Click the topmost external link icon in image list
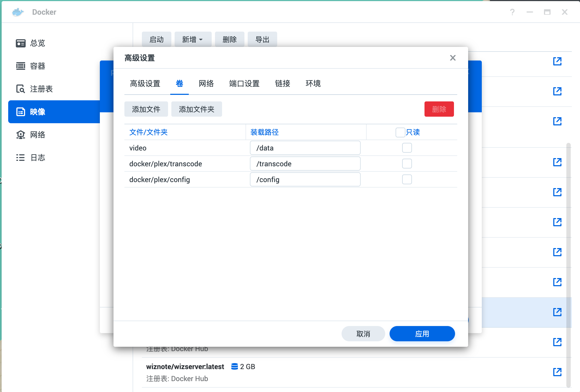 (x=557, y=61)
